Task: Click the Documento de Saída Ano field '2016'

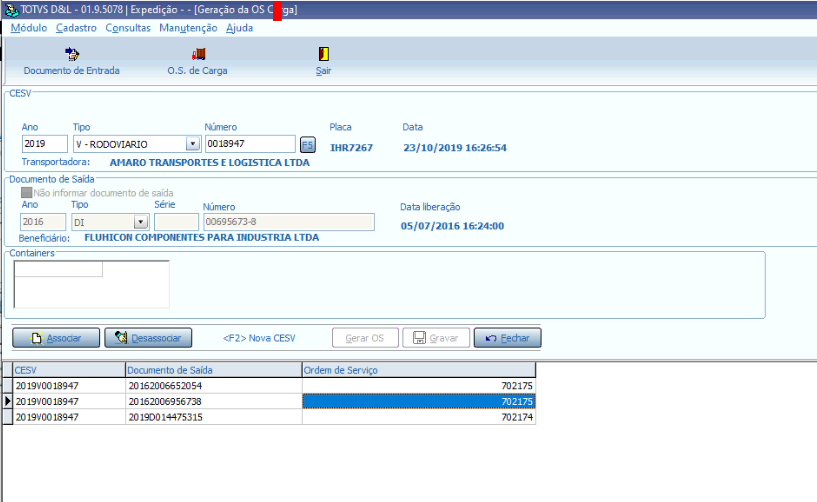Action: click(43, 222)
